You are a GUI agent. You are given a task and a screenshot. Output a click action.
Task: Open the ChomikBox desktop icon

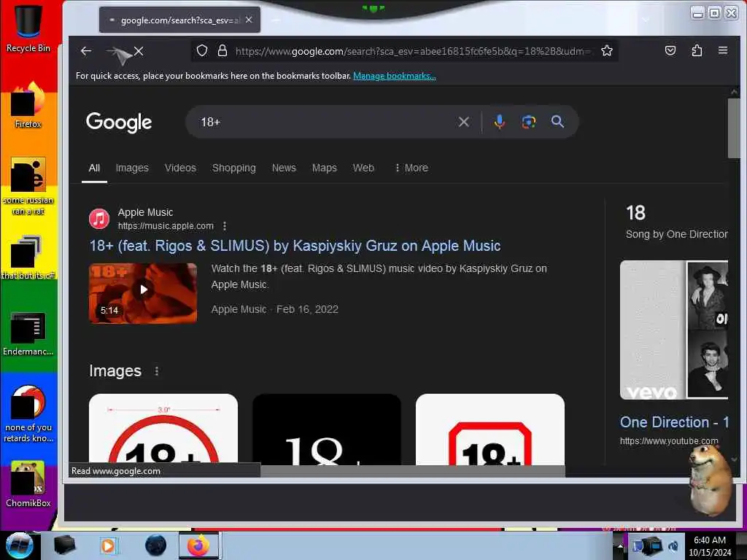(x=28, y=483)
